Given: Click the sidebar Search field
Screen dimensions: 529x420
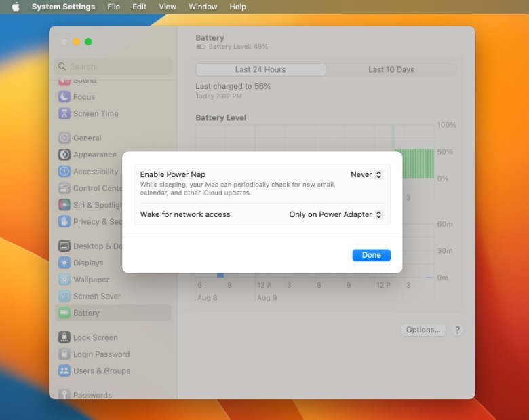Looking at the screenshot, I should 113,66.
